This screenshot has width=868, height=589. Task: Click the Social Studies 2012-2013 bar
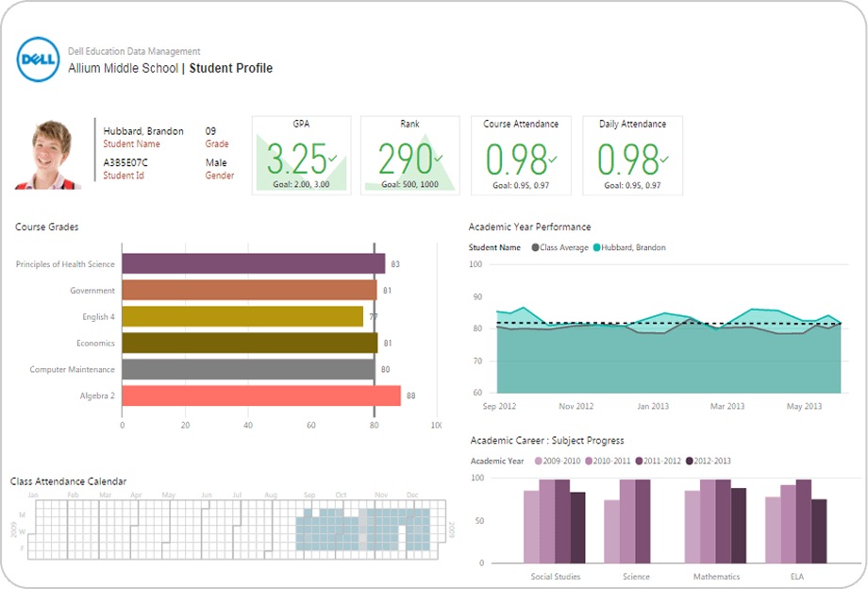(x=578, y=528)
